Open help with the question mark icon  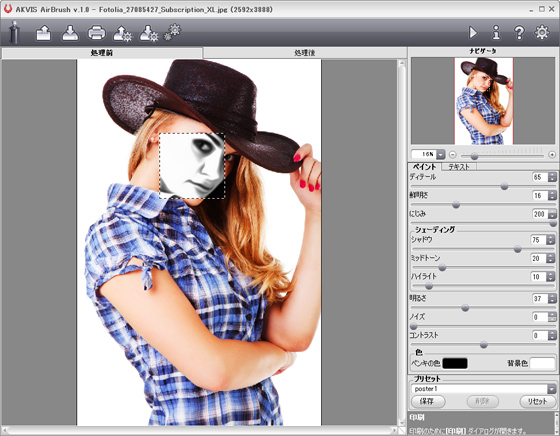tap(519, 32)
